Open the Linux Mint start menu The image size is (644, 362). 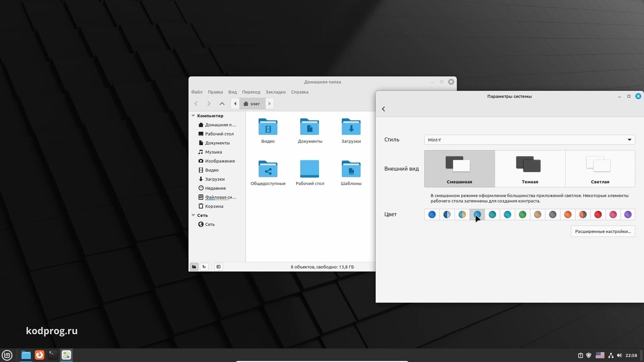tap(7, 355)
